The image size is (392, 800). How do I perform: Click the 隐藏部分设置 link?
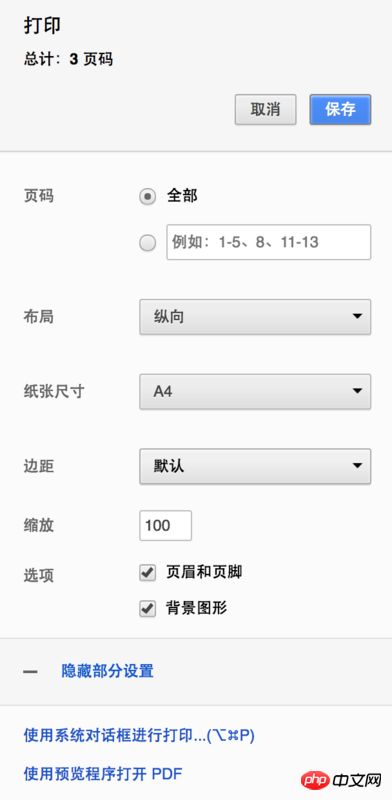point(107,671)
